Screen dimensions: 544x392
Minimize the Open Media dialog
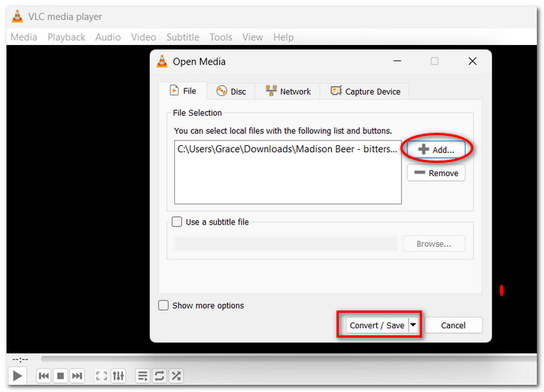(397, 61)
